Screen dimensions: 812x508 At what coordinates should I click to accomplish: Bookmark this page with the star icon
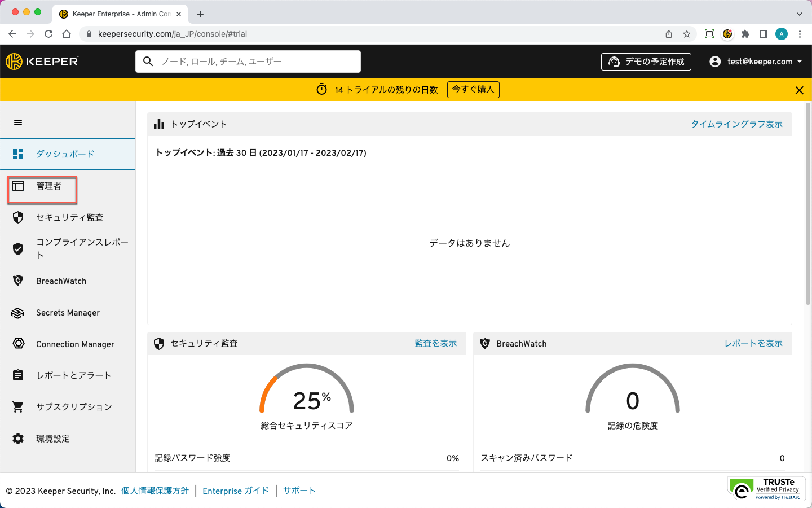tap(687, 34)
